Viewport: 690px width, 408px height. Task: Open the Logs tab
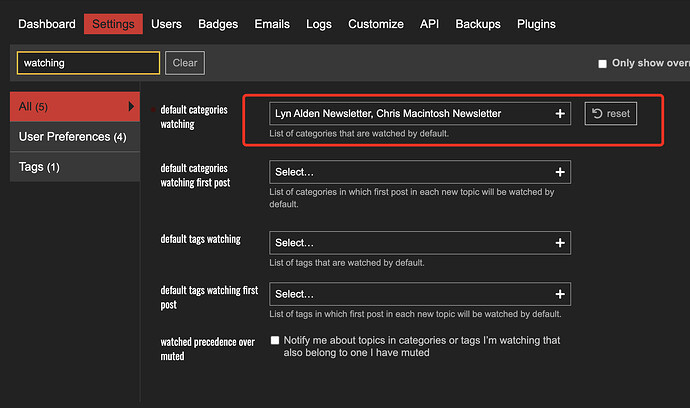click(x=319, y=24)
